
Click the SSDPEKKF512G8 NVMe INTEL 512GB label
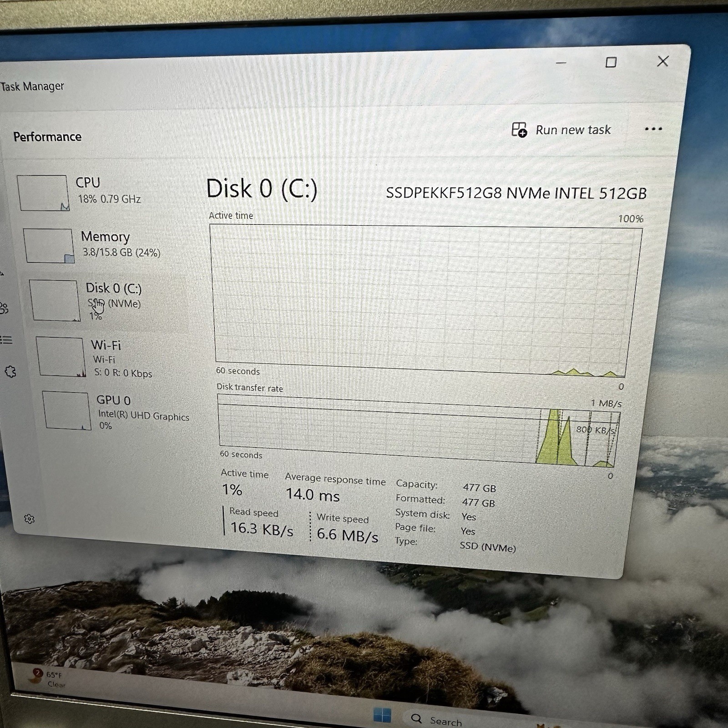[x=516, y=193]
